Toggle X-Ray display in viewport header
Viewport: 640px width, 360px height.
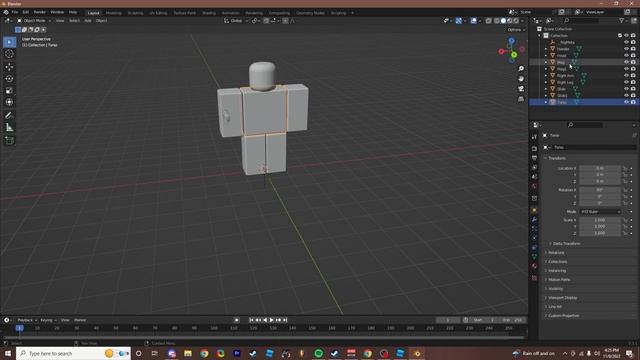click(488, 21)
